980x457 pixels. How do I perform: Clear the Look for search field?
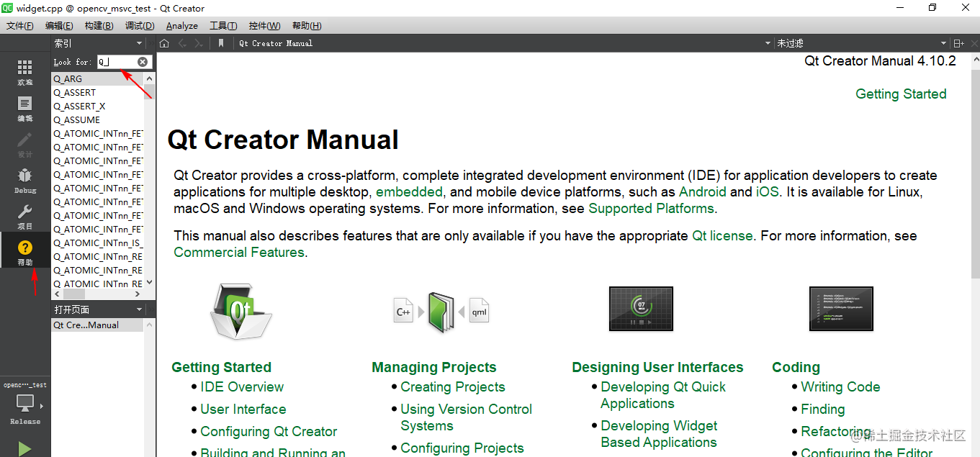point(143,62)
